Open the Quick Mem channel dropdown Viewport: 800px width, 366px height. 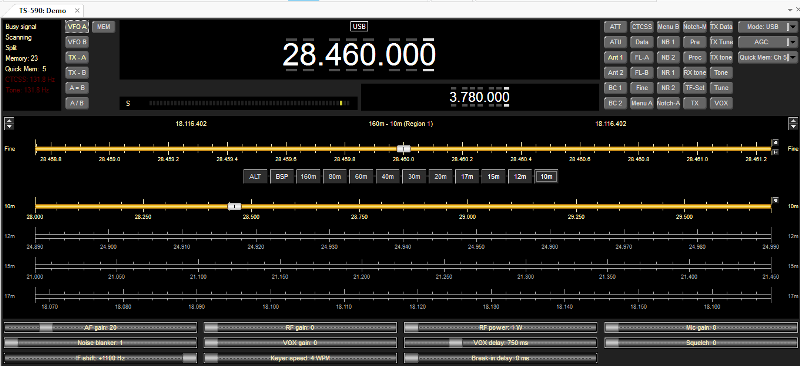pos(767,57)
